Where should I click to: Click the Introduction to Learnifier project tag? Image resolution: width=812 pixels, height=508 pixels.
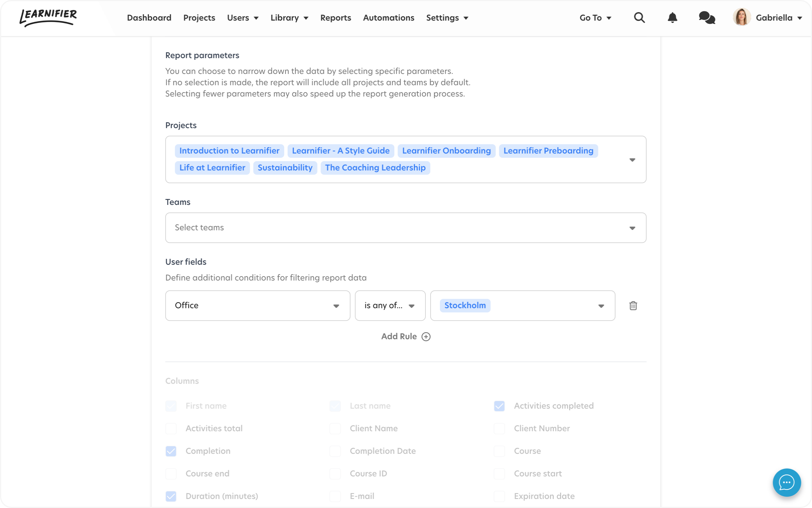coord(229,150)
